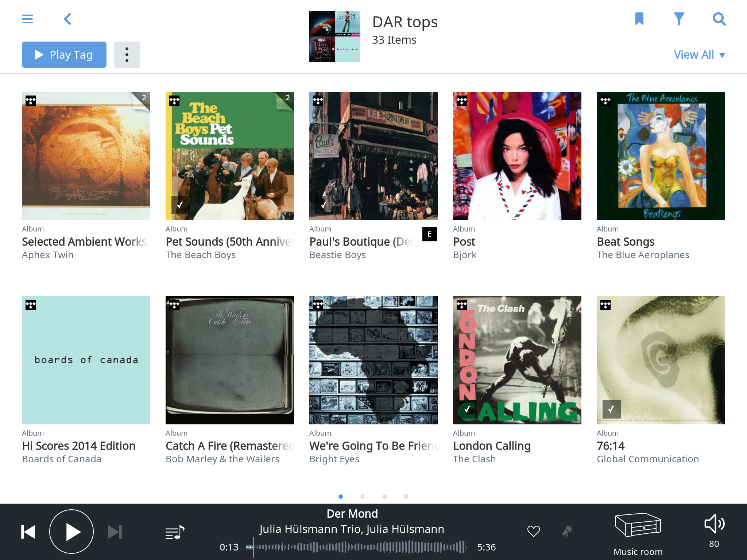Open artist Björk link
Viewport: 747px width, 560px height.
[x=465, y=255]
